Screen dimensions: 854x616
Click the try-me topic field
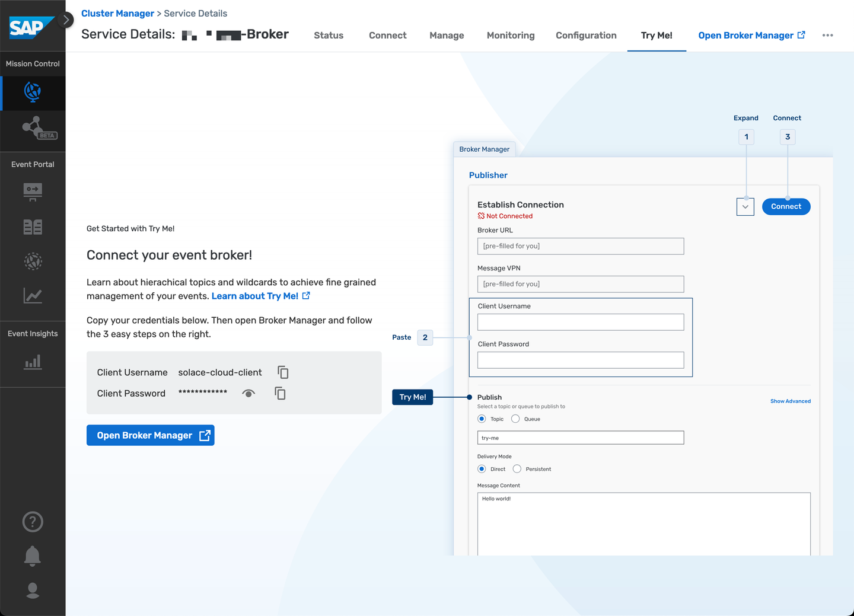[x=581, y=438]
